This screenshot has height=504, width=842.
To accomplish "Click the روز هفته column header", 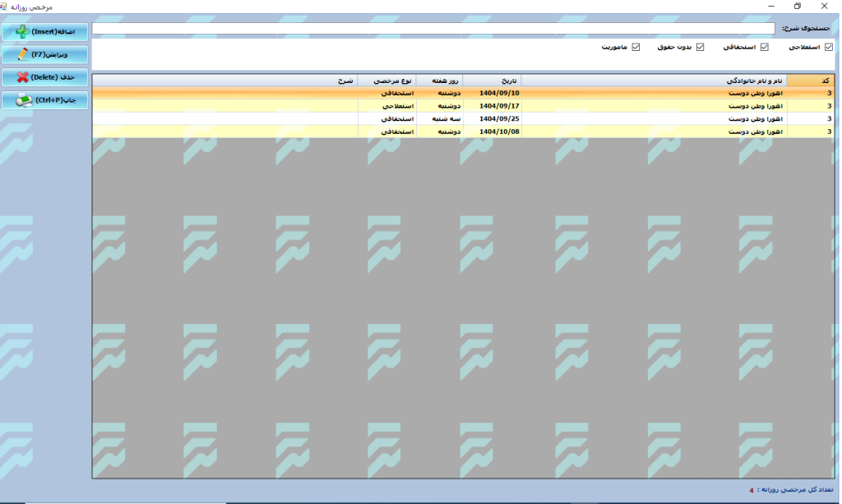I will pos(439,81).
